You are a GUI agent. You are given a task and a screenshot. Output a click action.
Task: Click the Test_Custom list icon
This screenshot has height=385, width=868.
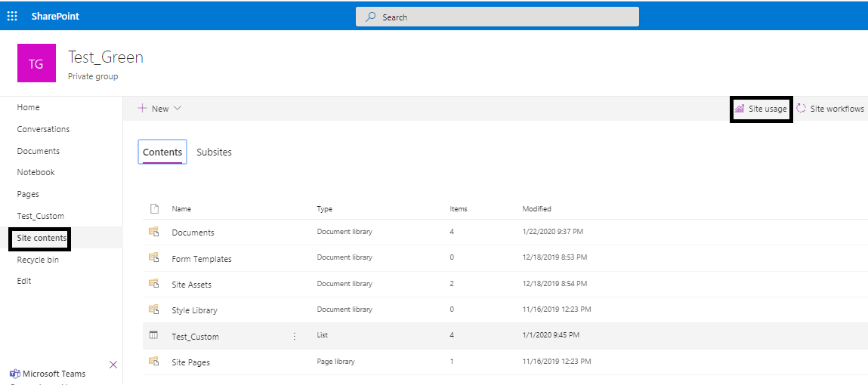154,336
